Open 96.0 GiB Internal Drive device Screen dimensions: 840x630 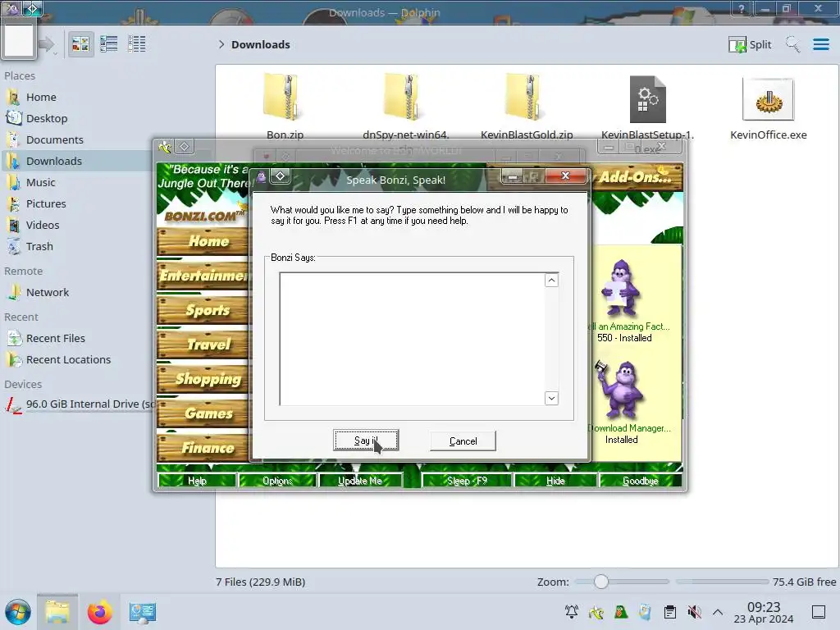pos(80,404)
